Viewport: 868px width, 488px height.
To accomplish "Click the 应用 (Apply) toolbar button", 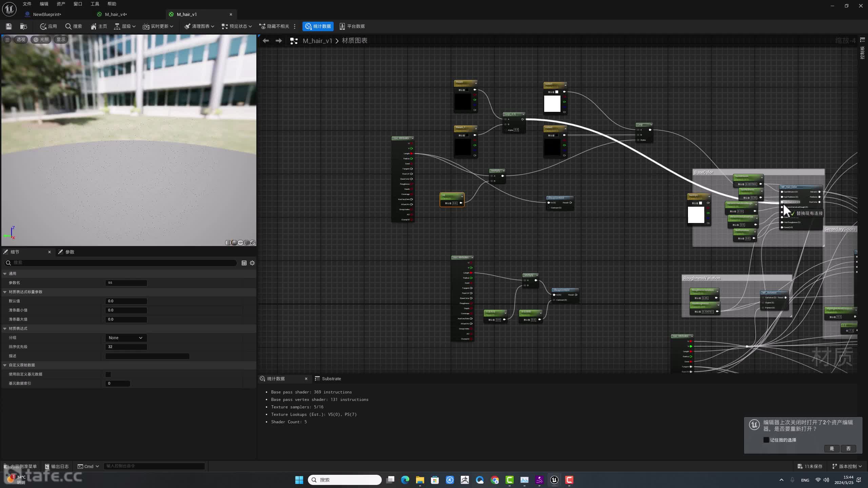I will point(48,26).
